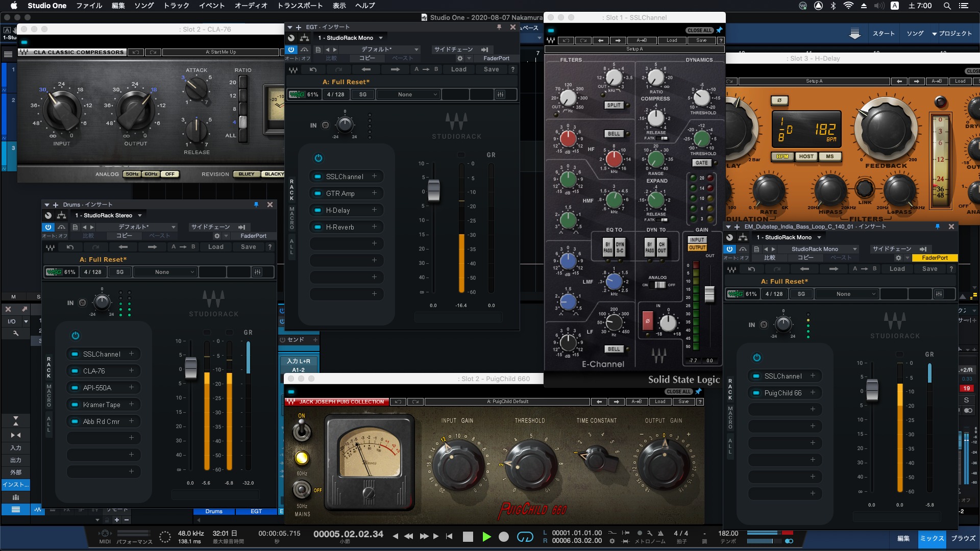
Task: Click SG button in EGT StudioRack
Action: (363, 94)
